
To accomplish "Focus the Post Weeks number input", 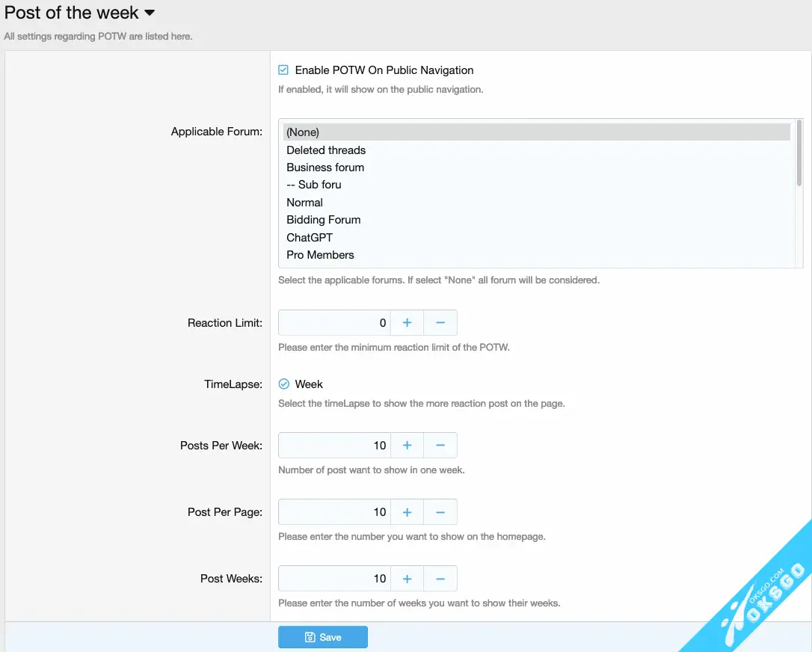I will [333, 579].
